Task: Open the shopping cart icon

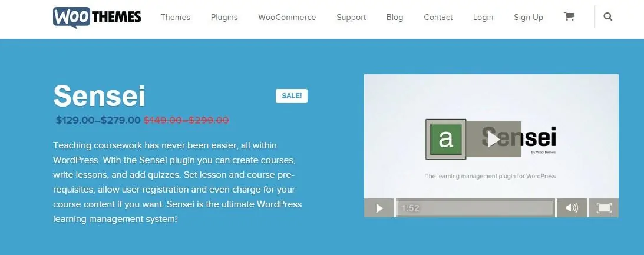Action: [569, 16]
